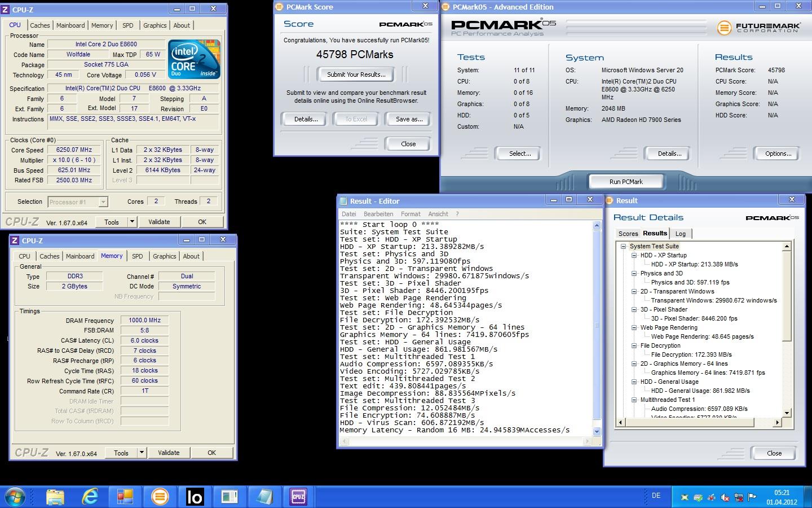Select 'Physics and 3D: 597.119 fps' tree row

(x=690, y=282)
